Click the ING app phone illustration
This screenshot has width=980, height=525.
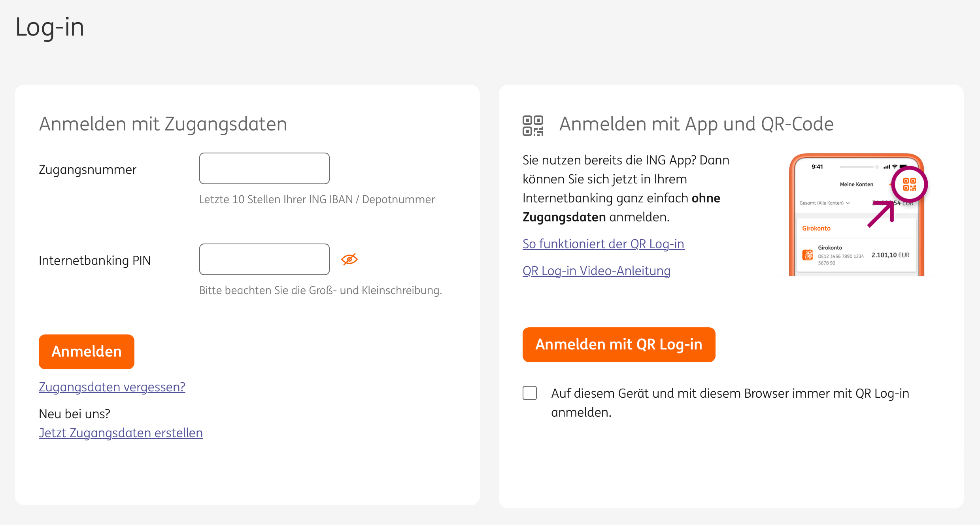point(856,215)
